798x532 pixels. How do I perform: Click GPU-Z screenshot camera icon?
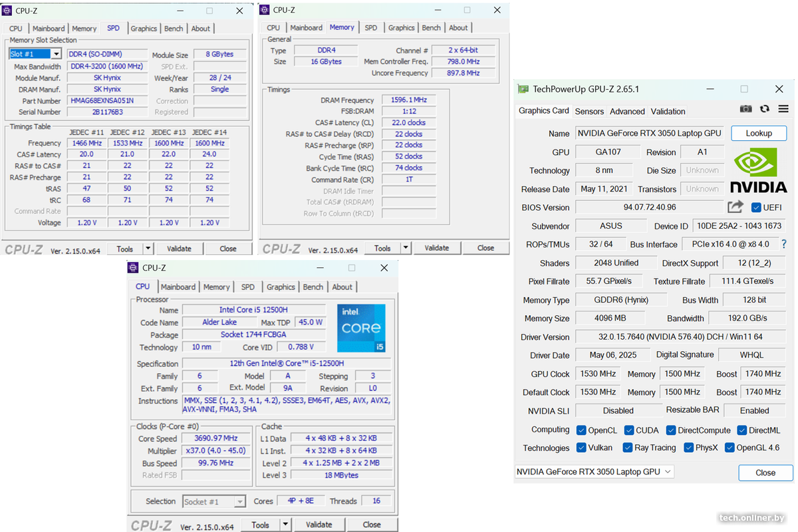(x=746, y=109)
